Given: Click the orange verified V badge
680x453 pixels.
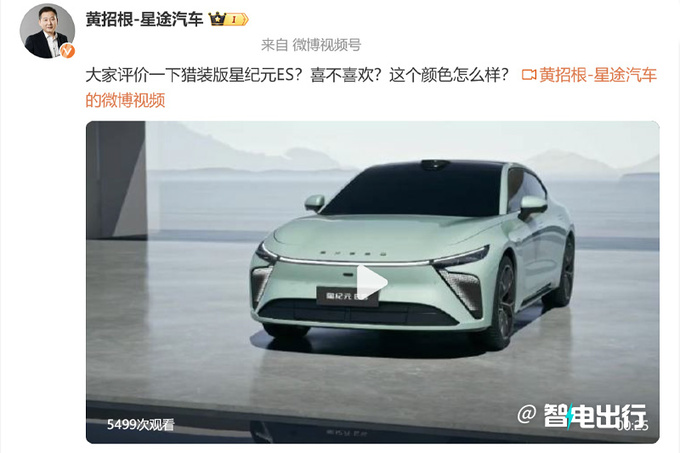Looking at the screenshot, I should click(67, 51).
